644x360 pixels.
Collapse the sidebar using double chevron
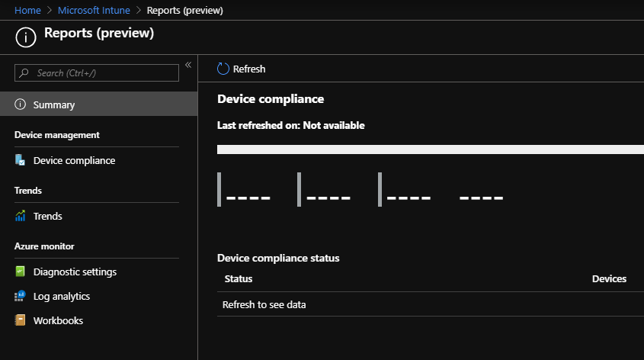tap(188, 65)
